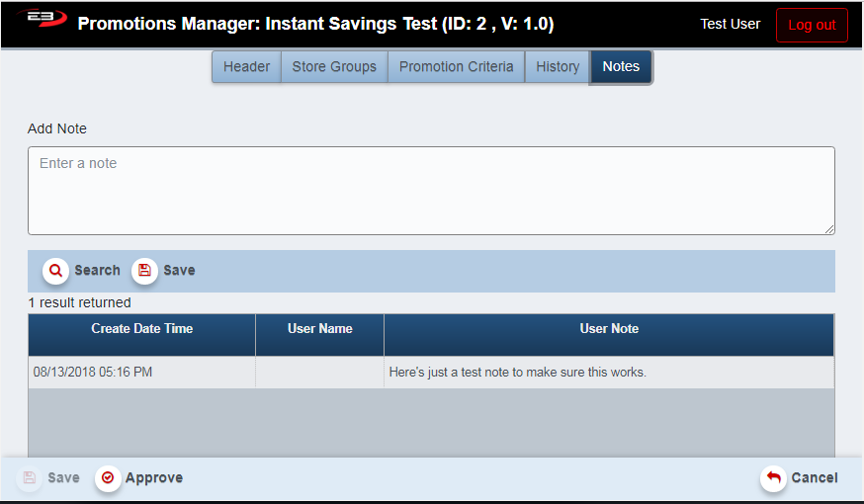Sort by Create Date Time column header
The height and width of the screenshot is (504, 864).
[142, 329]
